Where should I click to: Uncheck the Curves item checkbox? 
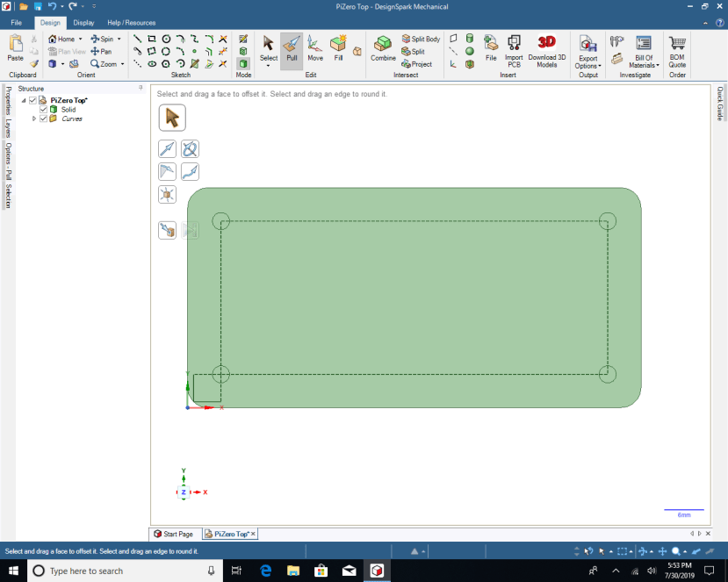(x=43, y=119)
